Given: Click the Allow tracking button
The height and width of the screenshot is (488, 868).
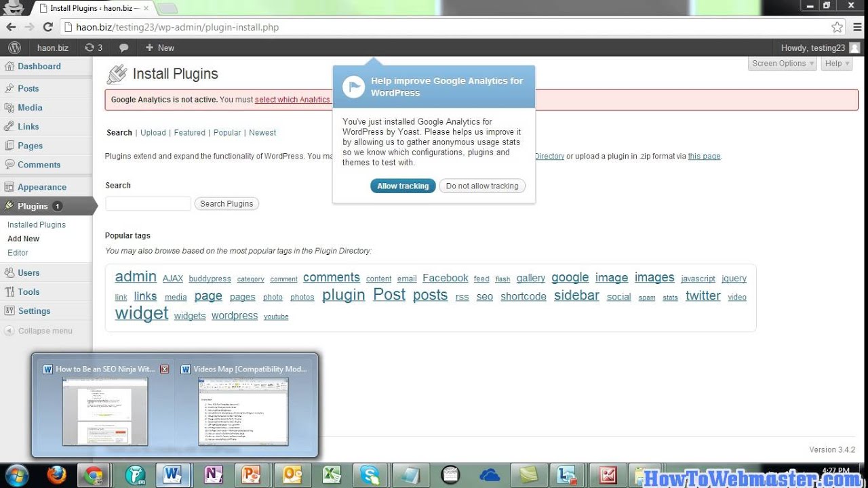Looking at the screenshot, I should click(403, 186).
